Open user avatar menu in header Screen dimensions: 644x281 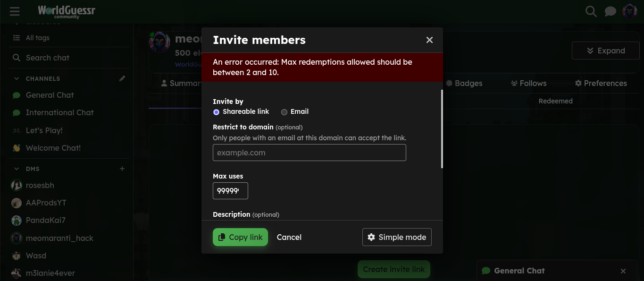[x=630, y=11]
